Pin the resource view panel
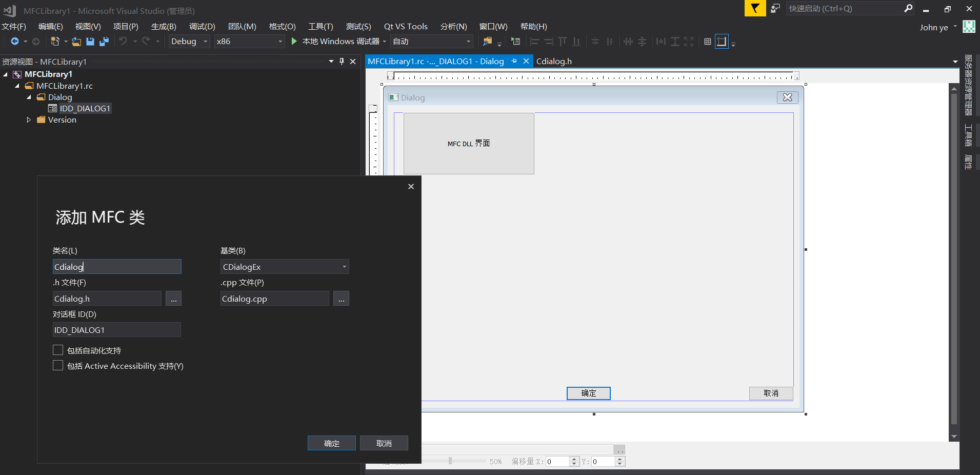This screenshot has height=475, width=980. (x=342, y=62)
